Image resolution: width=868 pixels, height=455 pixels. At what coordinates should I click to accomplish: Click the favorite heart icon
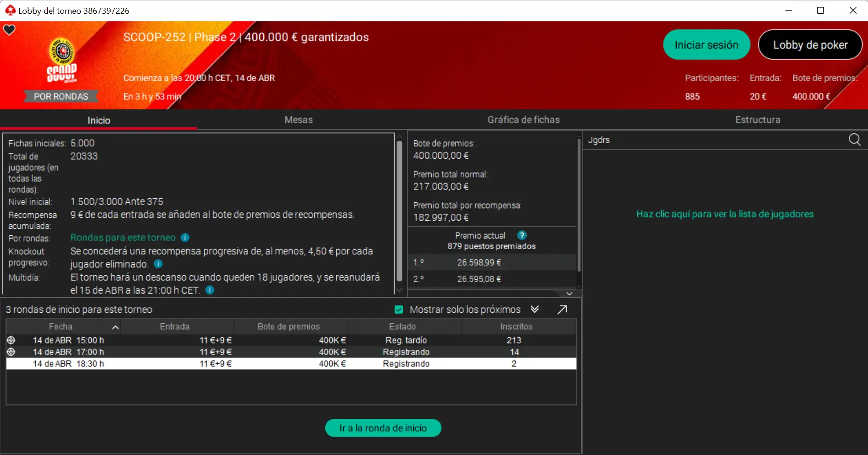click(9, 30)
